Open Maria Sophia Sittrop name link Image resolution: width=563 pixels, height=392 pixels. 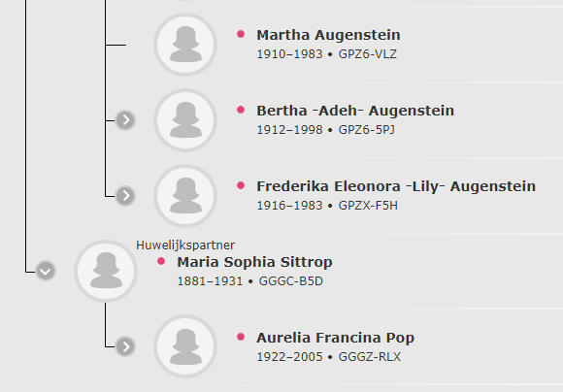[254, 262]
